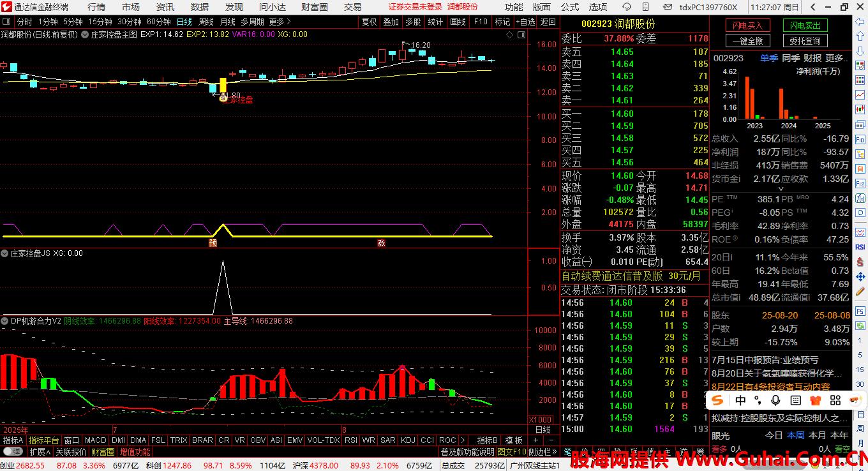Click the 涨 marker on the chart
The image size is (868, 471).
tap(381, 243)
